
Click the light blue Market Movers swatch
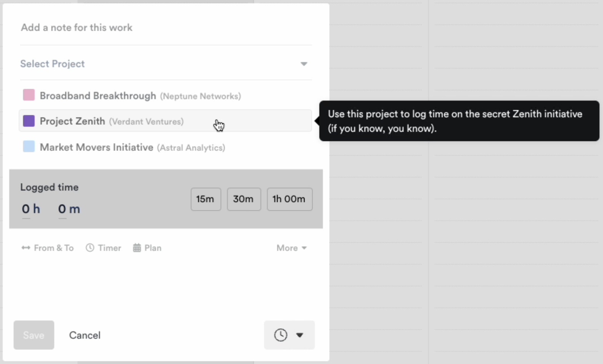click(x=29, y=147)
